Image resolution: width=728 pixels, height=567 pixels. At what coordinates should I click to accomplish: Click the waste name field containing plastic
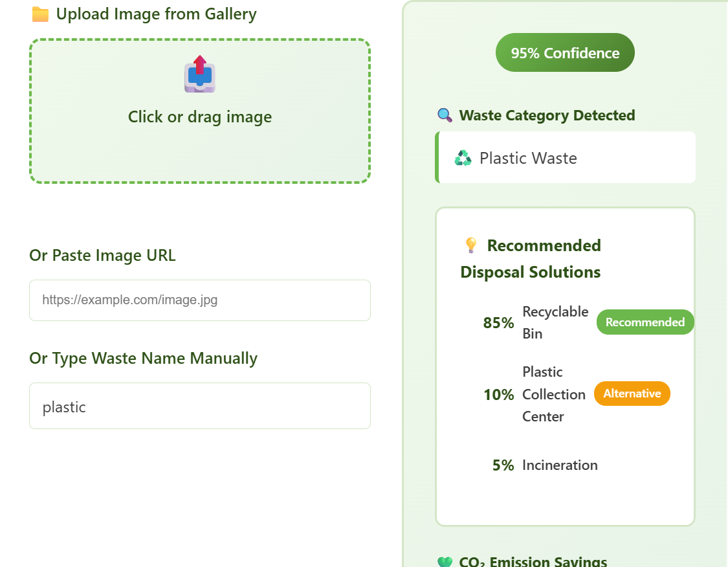(200, 406)
